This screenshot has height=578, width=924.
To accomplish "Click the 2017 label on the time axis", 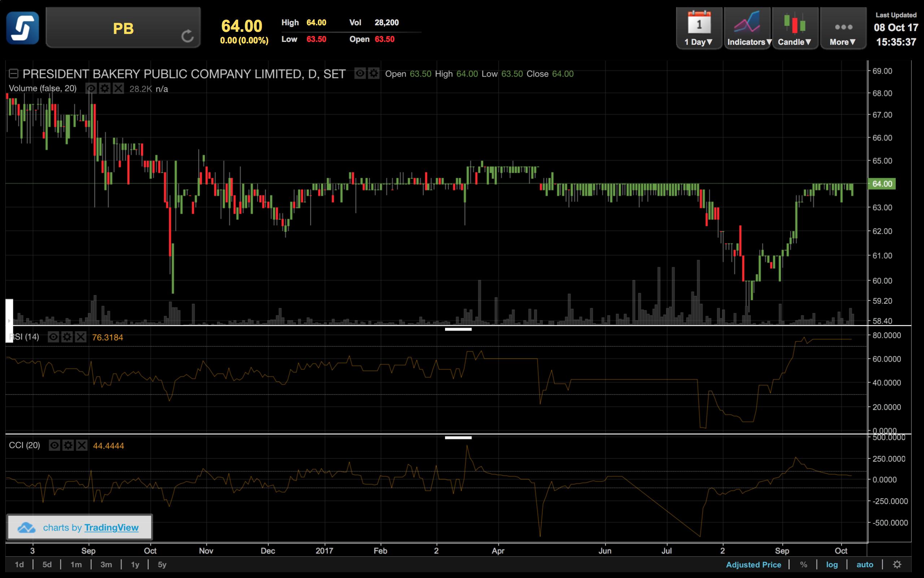I will (324, 551).
